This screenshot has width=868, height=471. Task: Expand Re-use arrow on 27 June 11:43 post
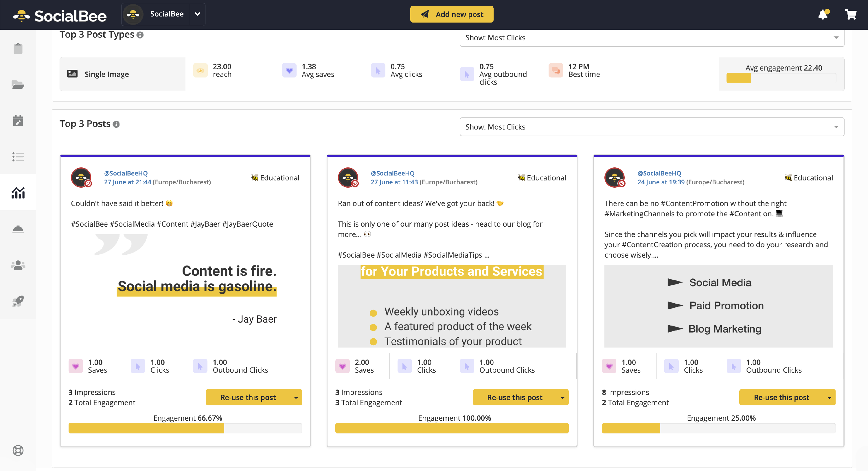click(562, 397)
